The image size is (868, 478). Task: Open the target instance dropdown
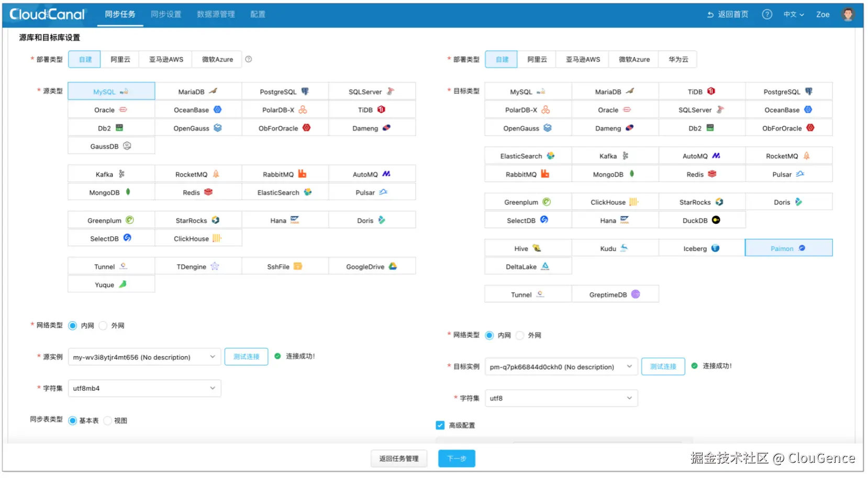(x=561, y=367)
